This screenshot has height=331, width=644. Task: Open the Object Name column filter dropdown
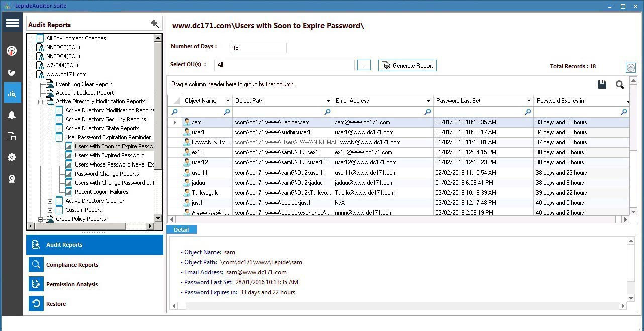tap(227, 101)
